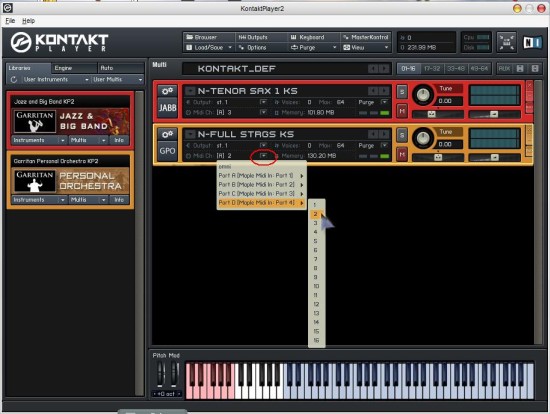Open the Help menu
The image size is (550, 414).
click(28, 21)
